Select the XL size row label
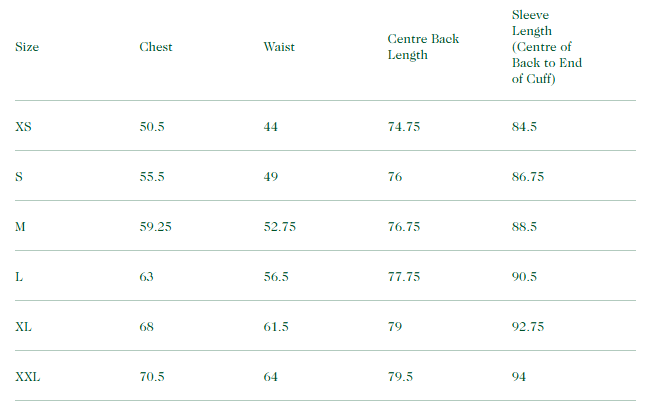649x415 pixels. tap(25, 327)
